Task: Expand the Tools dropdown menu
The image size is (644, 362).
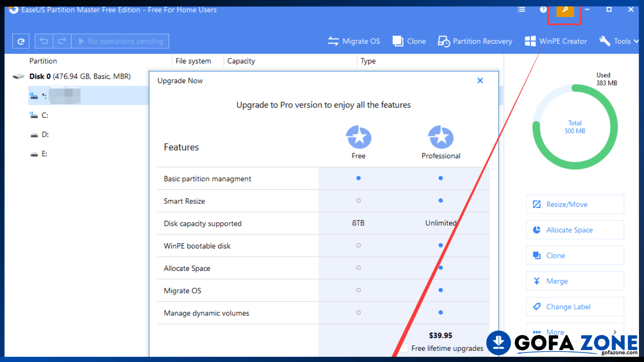Action: (619, 41)
